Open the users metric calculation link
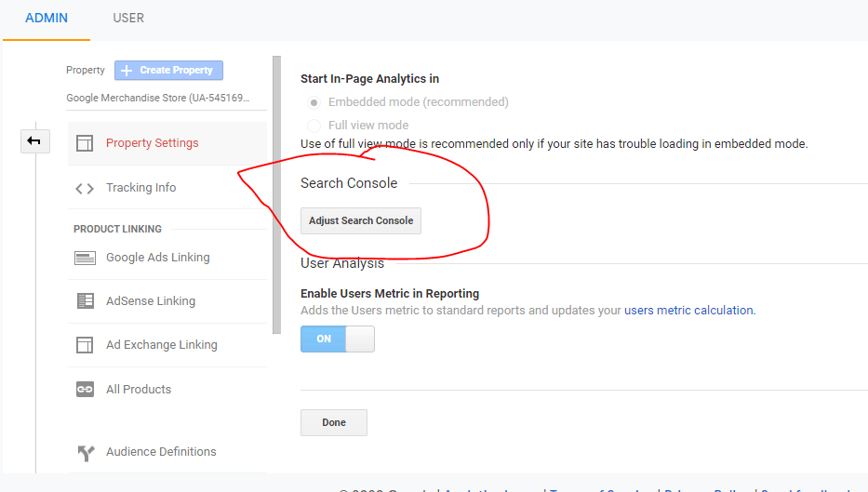The width and height of the screenshot is (868, 492). (x=689, y=311)
